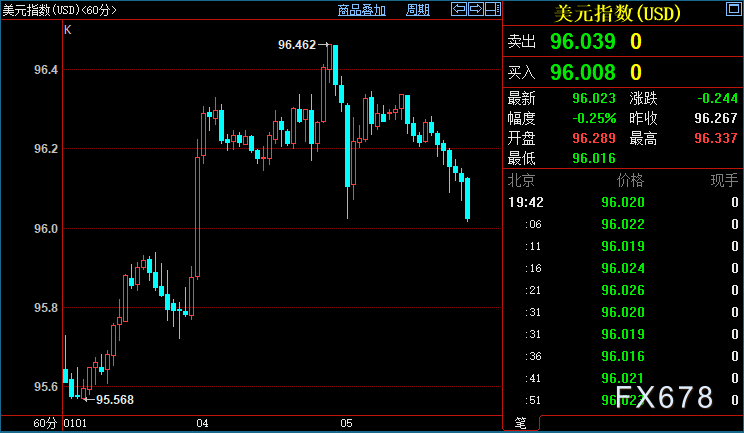Select the :11 tick row price 96.019

(x=623, y=247)
